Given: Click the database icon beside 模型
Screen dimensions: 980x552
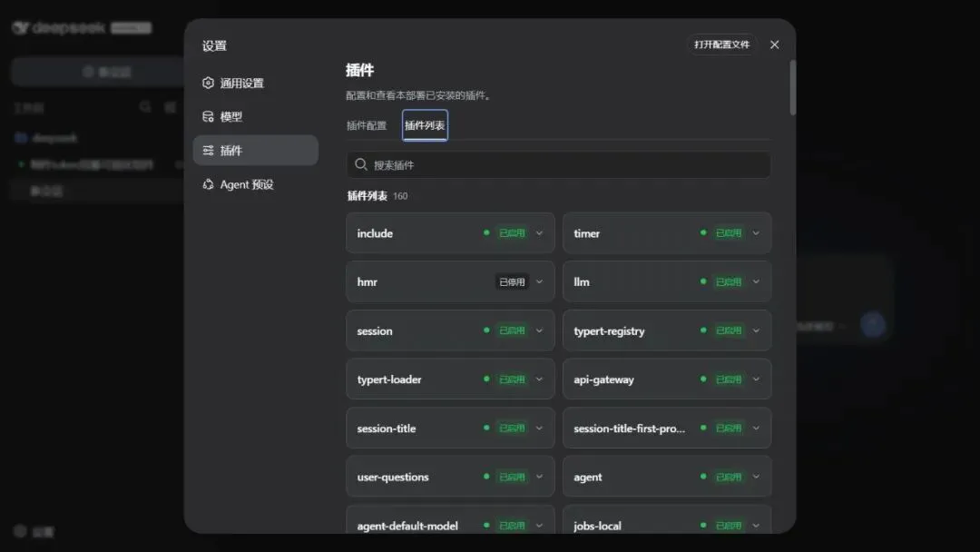Looking at the screenshot, I should point(208,116).
